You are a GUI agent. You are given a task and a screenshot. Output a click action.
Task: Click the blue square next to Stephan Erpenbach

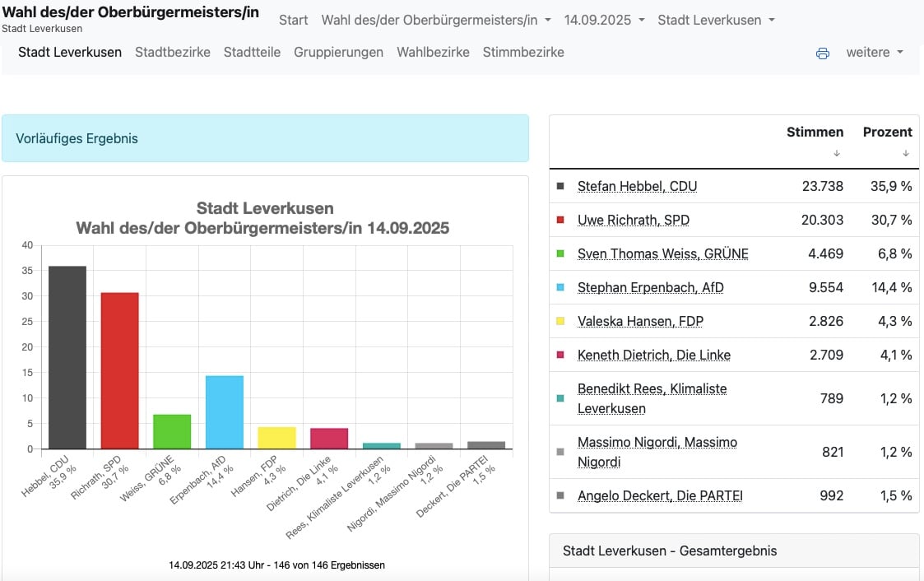(560, 287)
